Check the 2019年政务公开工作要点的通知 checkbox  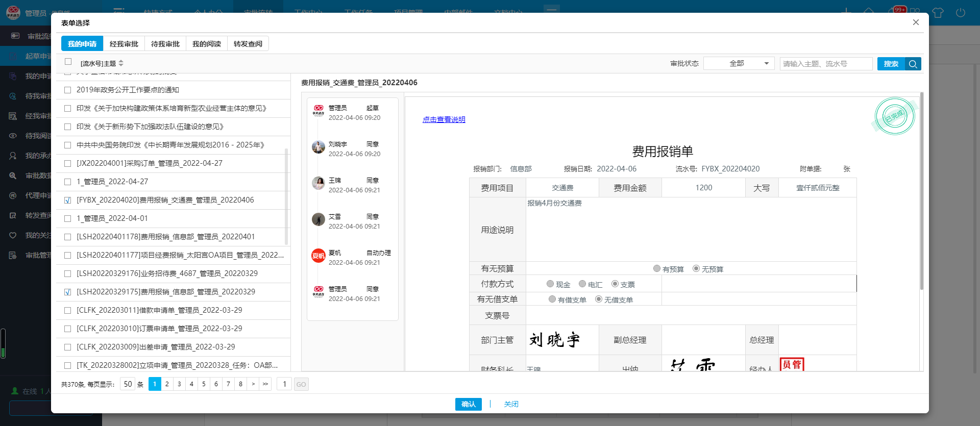coord(67,90)
